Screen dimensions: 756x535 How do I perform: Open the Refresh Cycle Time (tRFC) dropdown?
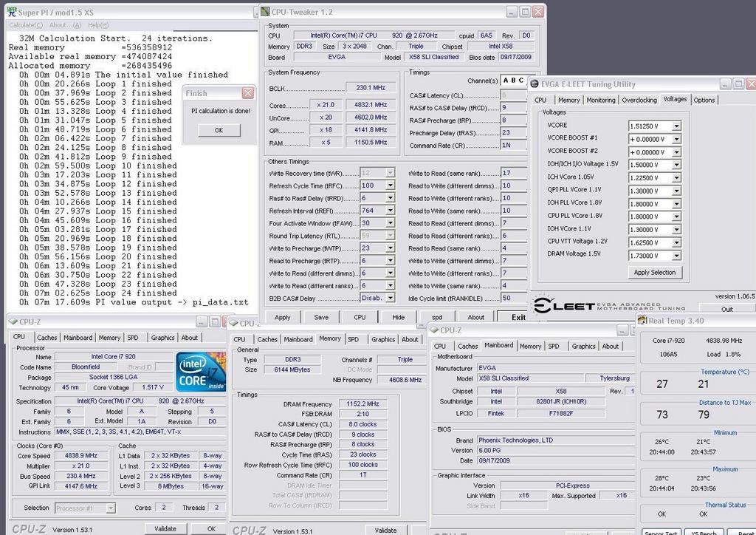pos(391,185)
